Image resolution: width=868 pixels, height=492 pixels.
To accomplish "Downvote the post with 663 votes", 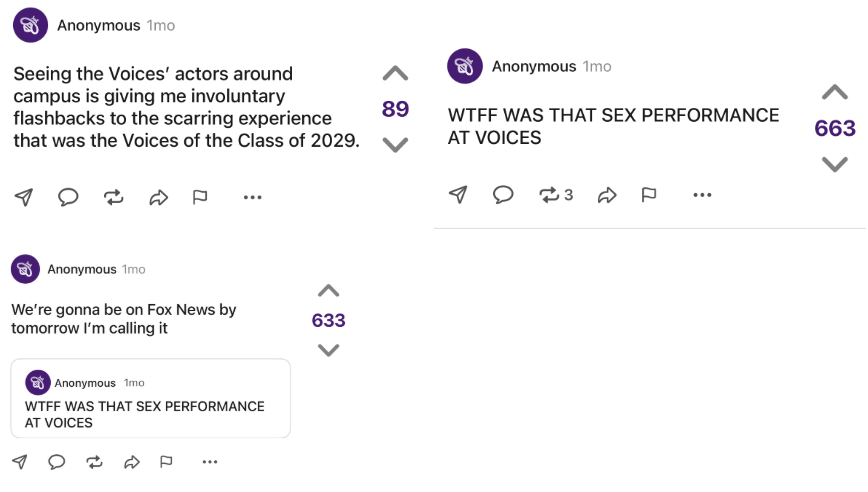I will (834, 164).
